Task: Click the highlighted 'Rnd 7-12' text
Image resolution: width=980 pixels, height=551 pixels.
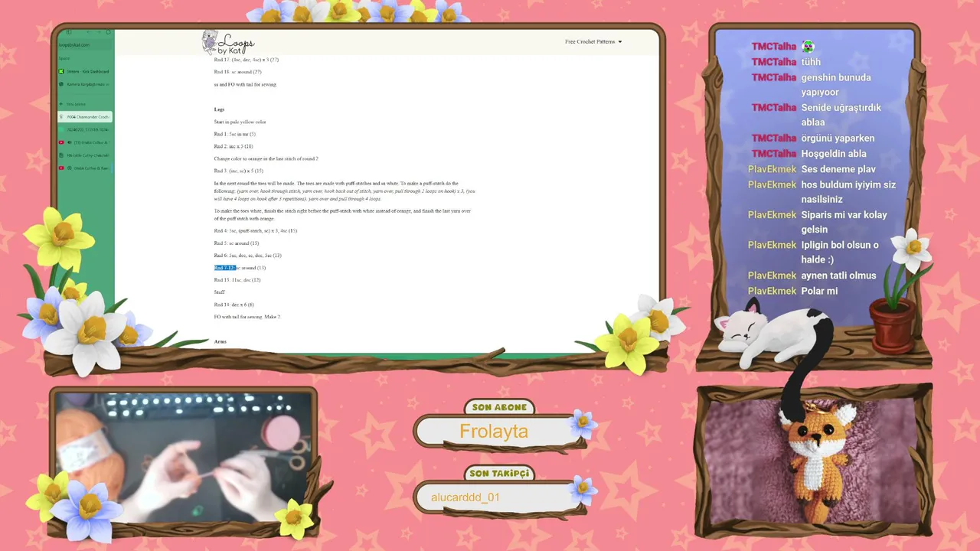Action: tap(224, 268)
